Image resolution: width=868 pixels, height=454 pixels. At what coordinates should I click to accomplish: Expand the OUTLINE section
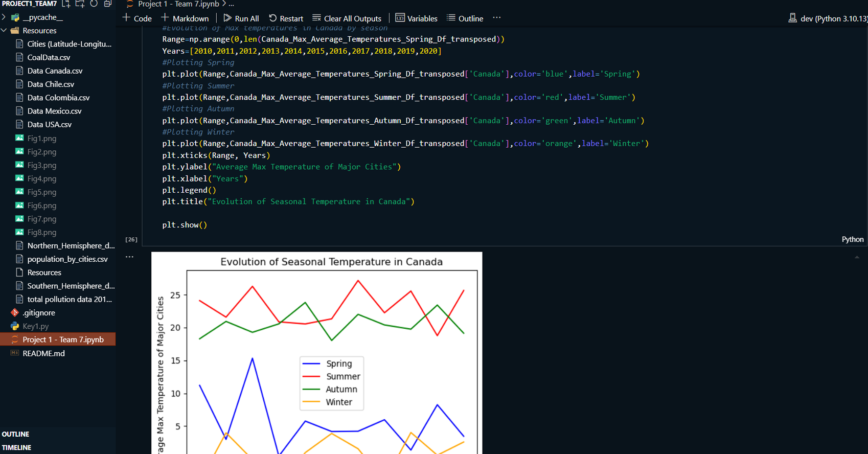click(x=15, y=434)
